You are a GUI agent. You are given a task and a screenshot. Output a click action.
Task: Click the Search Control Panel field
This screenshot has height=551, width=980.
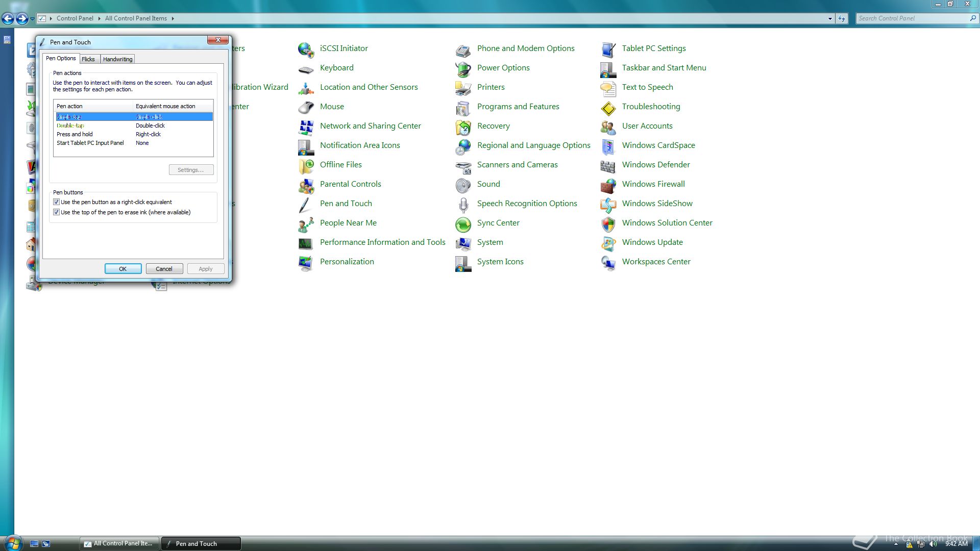coord(912,18)
